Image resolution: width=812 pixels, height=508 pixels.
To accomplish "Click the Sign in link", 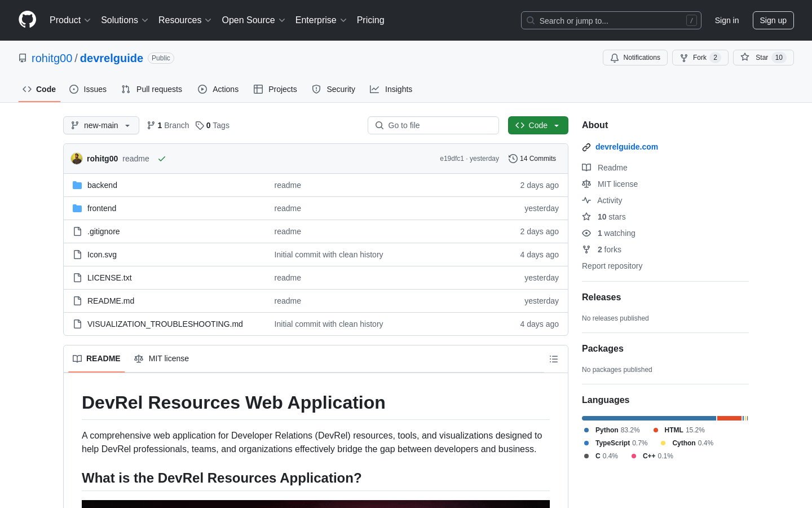I will 727,20.
